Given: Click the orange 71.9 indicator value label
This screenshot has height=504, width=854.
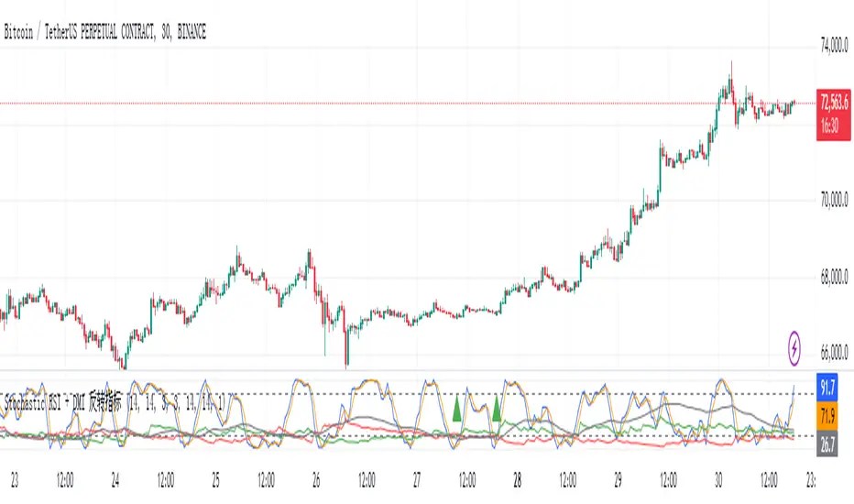Looking at the screenshot, I should [x=827, y=417].
